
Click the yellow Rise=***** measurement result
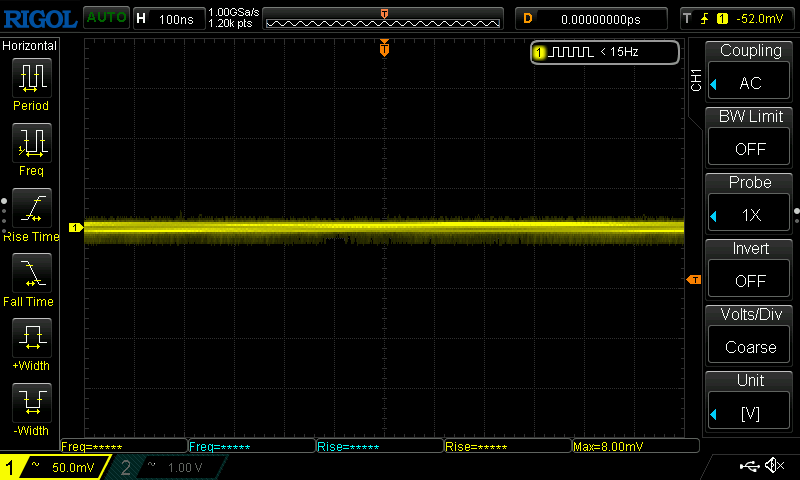[508, 446]
